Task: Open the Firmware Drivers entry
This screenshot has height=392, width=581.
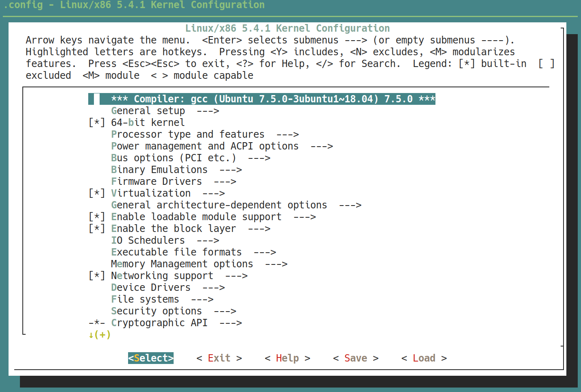Action: [156, 182]
